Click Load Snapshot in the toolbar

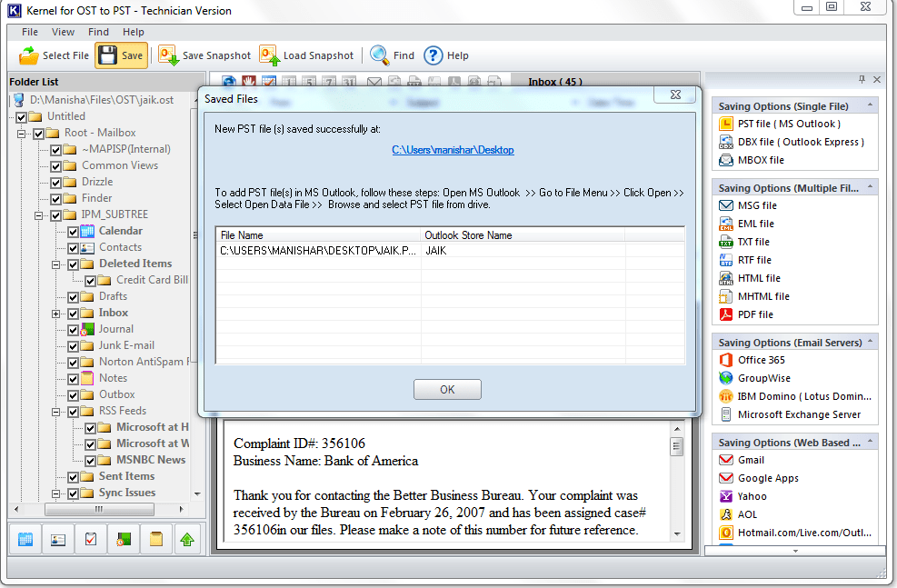tap(306, 55)
